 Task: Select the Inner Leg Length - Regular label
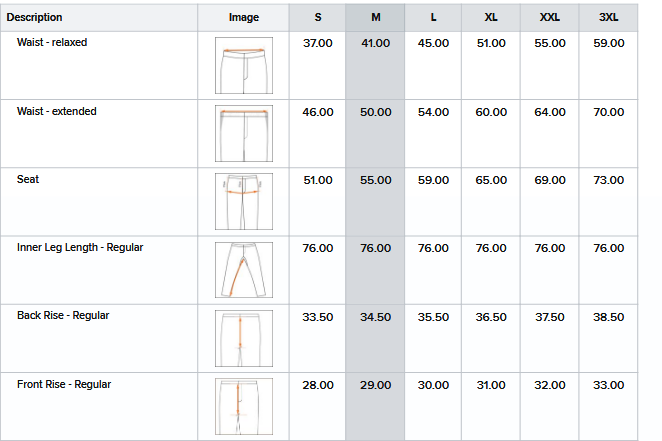80,247
